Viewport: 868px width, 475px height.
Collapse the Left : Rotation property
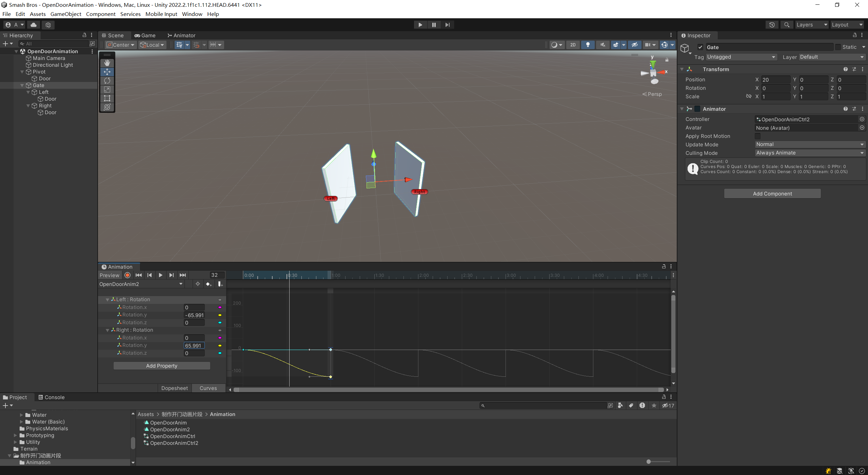tap(107, 300)
